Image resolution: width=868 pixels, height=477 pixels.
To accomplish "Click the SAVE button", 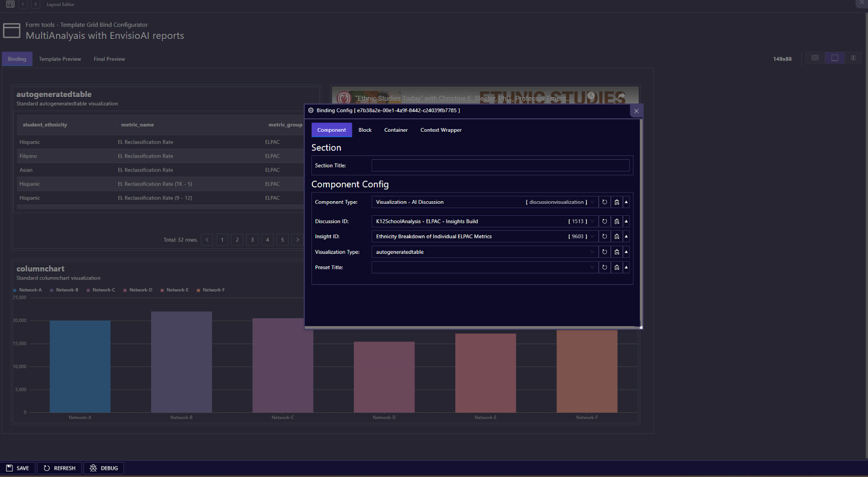I will coord(17,468).
